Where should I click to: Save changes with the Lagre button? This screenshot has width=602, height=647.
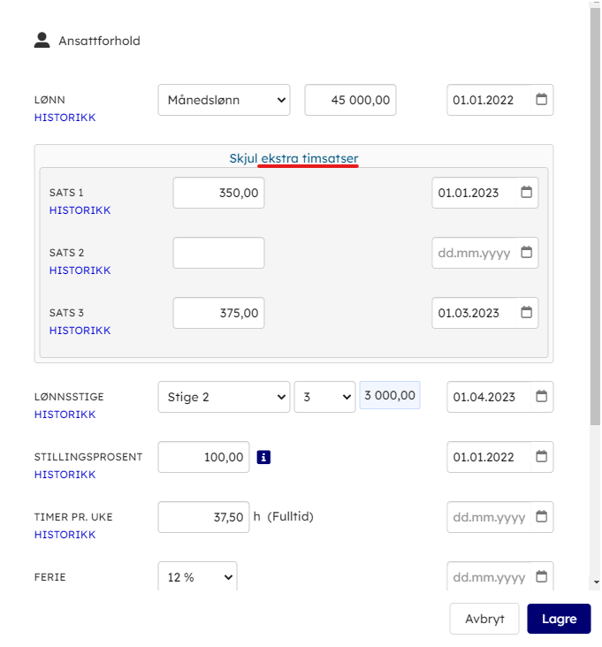pyautogui.click(x=559, y=619)
